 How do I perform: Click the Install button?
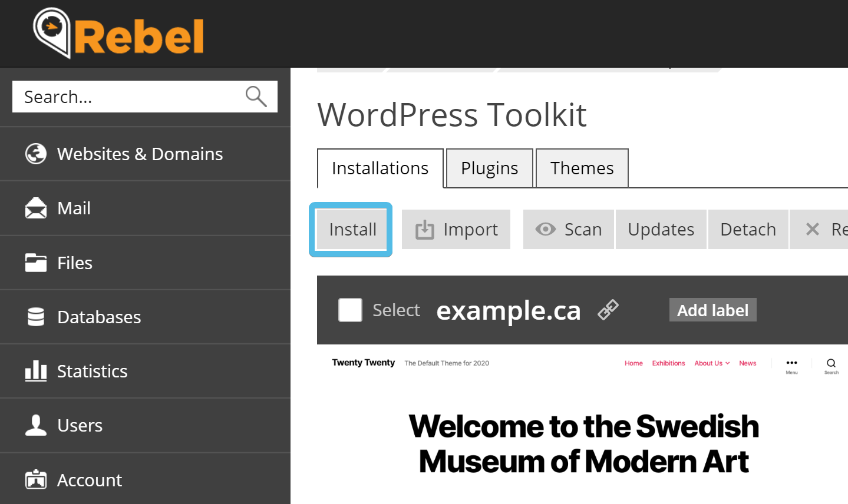[x=351, y=229]
